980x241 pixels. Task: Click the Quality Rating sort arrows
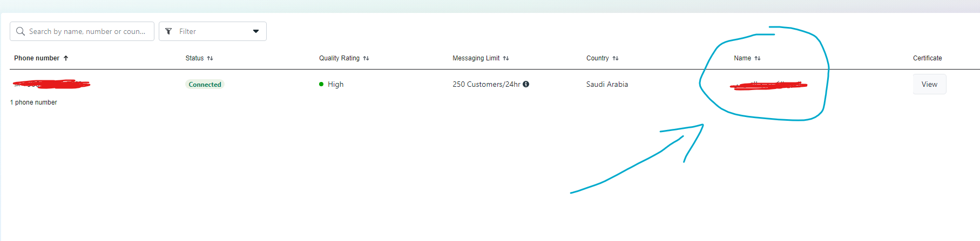[366, 58]
